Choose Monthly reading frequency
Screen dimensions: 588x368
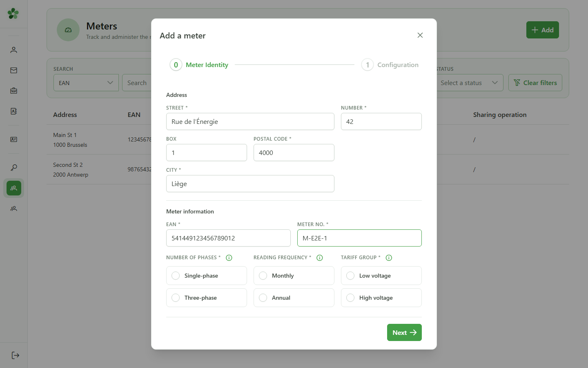[x=294, y=276]
